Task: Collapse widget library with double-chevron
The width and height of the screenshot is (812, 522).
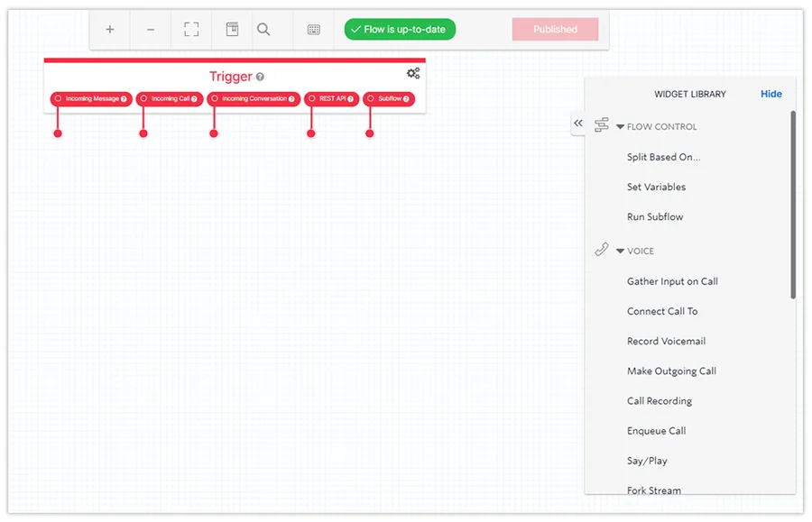Action: pos(578,124)
